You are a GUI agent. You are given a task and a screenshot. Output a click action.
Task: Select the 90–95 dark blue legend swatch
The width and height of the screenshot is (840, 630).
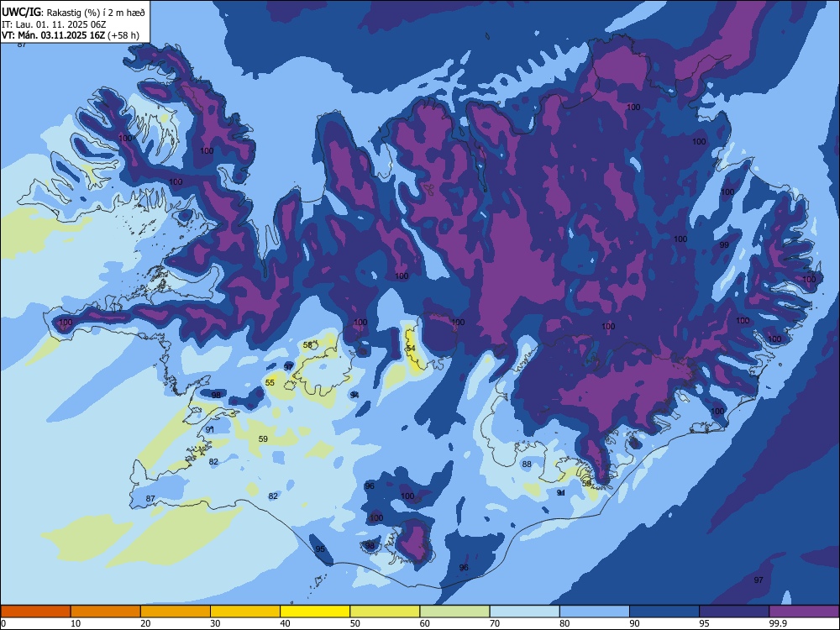tap(664, 612)
